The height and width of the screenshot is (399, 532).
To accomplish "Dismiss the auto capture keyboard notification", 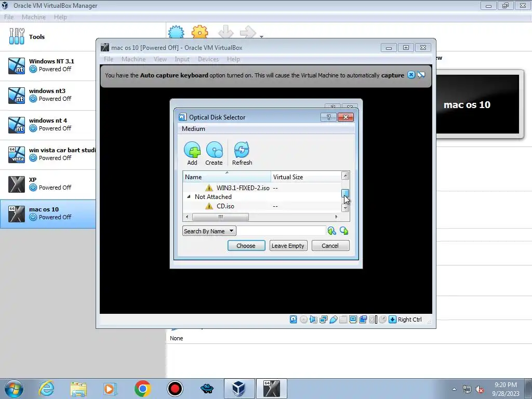I will (x=411, y=75).
